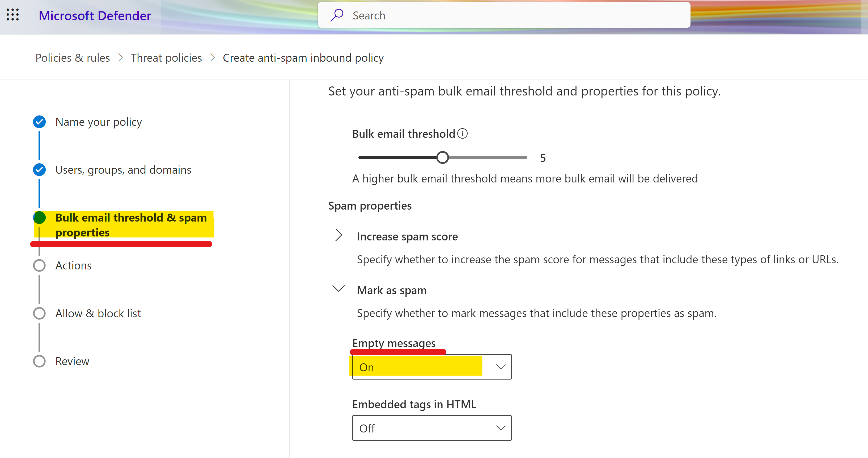Click the empty circle beside Review step

[39, 361]
